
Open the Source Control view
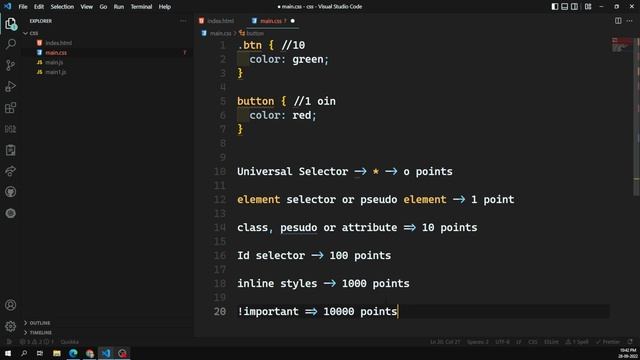click(x=11, y=65)
